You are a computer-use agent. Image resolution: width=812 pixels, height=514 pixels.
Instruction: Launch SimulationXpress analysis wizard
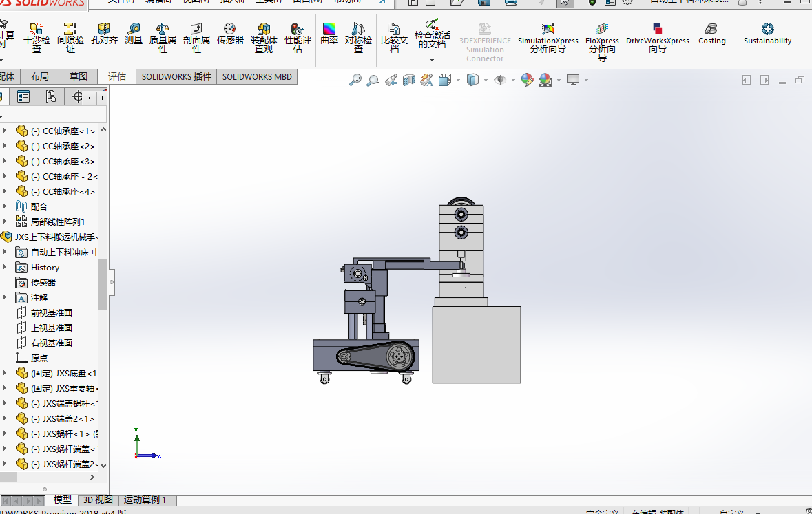point(548,37)
